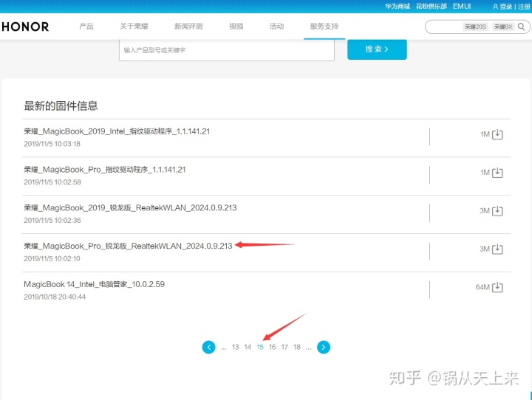This screenshot has width=532, height=400.
Task: Open the 服务支持 tab
Action: 324,26
